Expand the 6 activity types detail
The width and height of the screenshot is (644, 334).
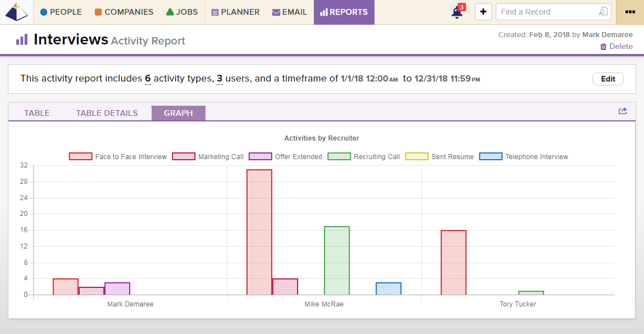[x=148, y=79]
